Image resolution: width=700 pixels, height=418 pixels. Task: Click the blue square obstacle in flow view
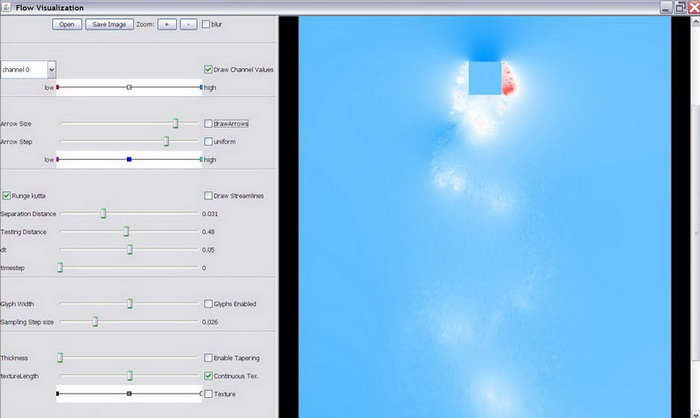coord(484,78)
